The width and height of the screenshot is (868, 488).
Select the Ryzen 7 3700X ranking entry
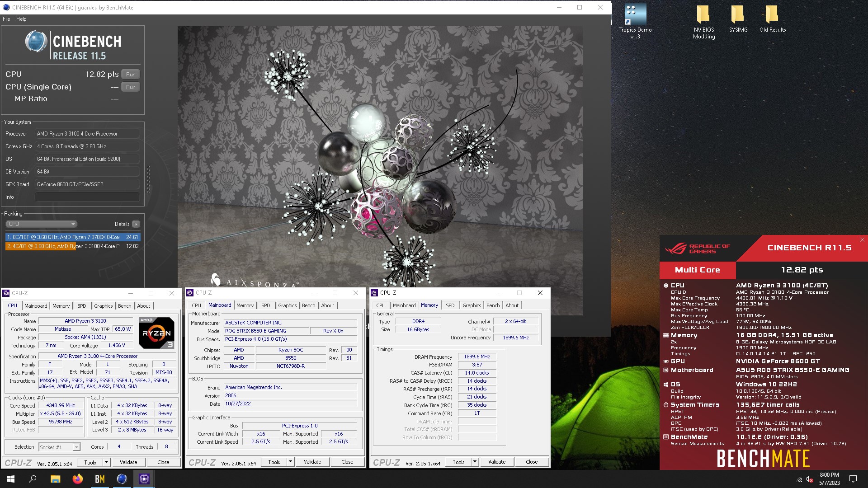(x=73, y=237)
